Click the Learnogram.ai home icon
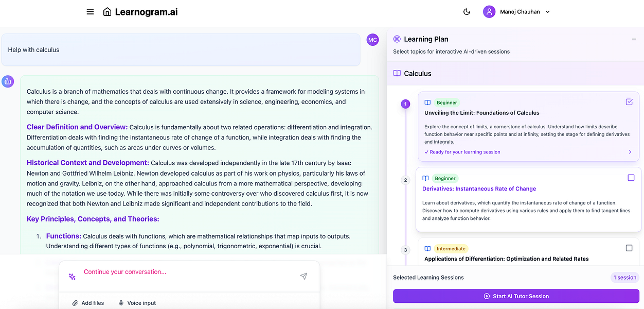 click(108, 11)
